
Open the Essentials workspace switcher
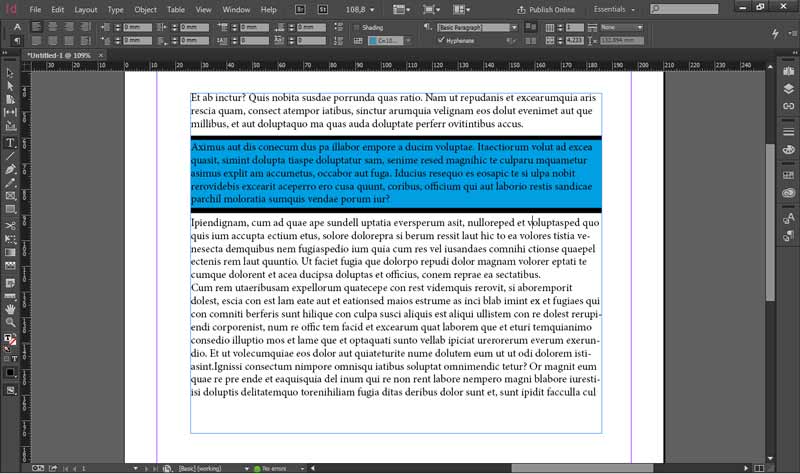point(614,9)
